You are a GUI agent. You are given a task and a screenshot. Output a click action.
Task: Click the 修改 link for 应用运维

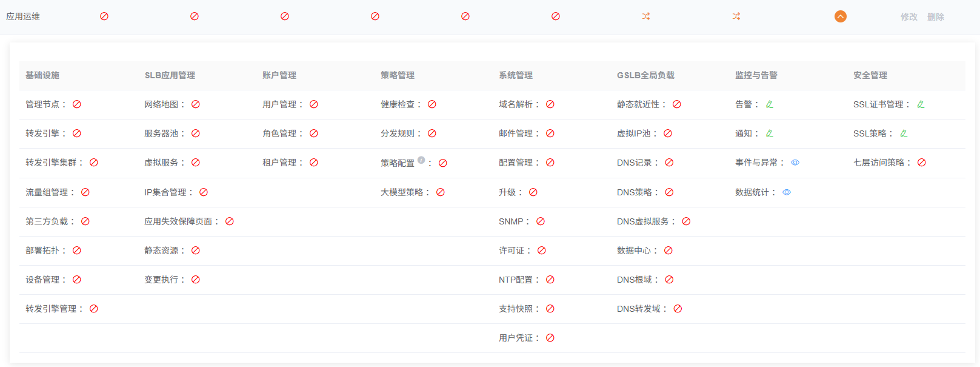(908, 17)
